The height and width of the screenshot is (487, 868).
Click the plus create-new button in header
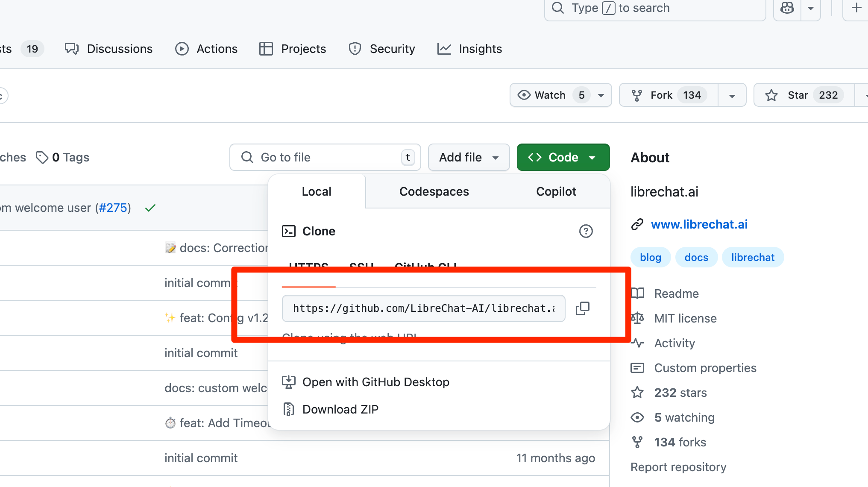pyautogui.click(x=856, y=8)
